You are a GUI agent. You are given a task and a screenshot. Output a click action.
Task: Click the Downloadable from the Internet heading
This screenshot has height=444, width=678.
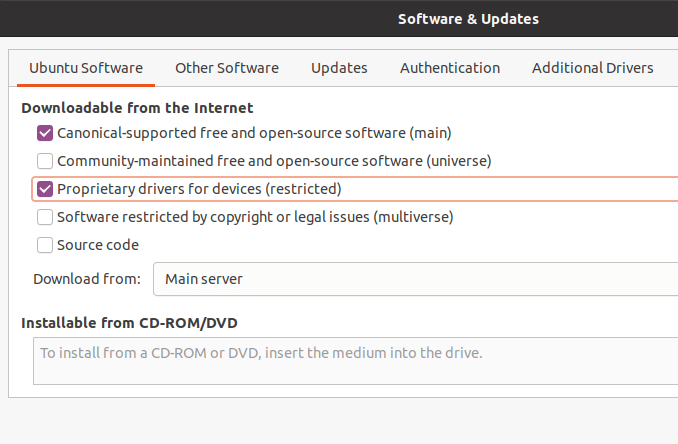click(x=137, y=108)
